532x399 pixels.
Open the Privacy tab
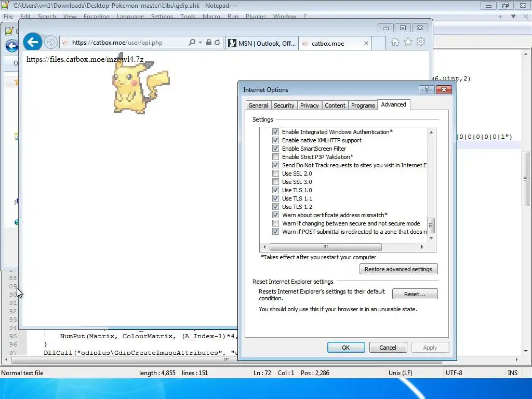[309, 105]
